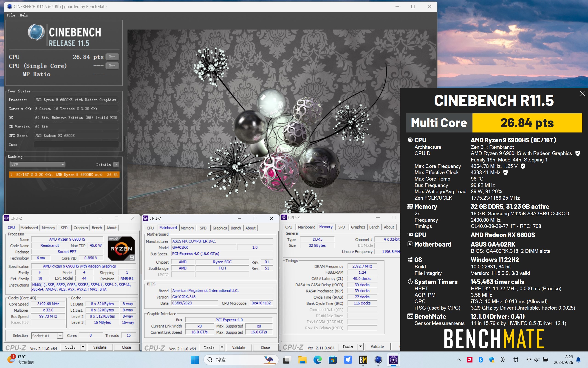Select About tab in right CPU-Z window

tap(389, 227)
